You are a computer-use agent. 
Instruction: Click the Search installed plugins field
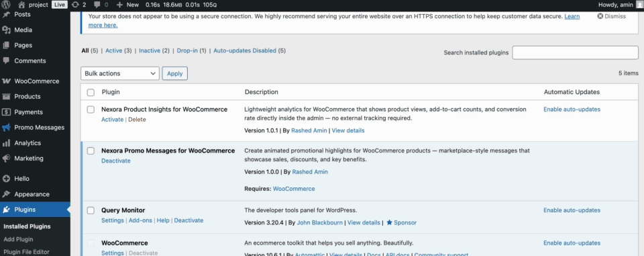(575, 52)
